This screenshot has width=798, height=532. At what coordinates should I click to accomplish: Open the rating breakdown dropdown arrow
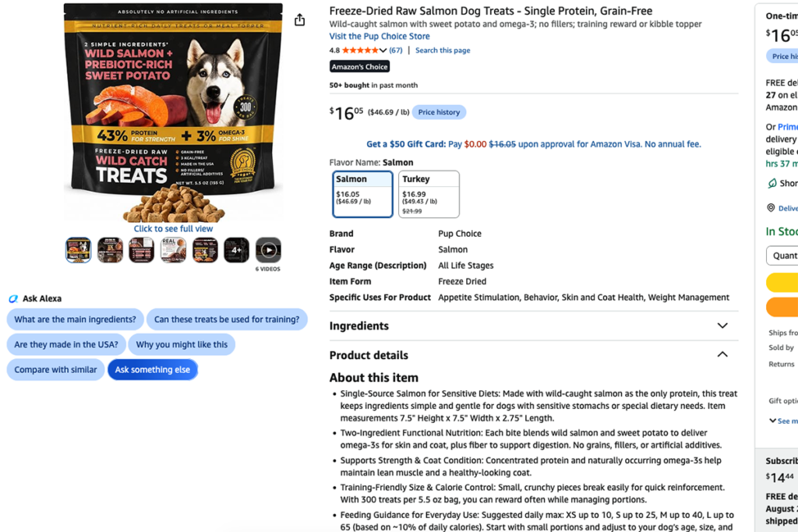[383, 51]
